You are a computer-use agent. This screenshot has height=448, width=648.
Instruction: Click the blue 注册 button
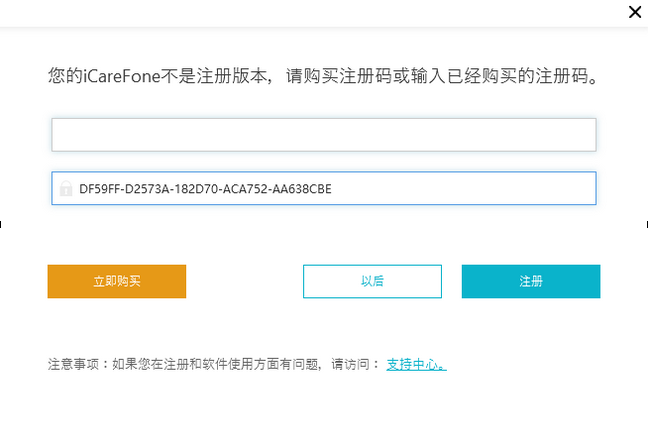point(530,282)
